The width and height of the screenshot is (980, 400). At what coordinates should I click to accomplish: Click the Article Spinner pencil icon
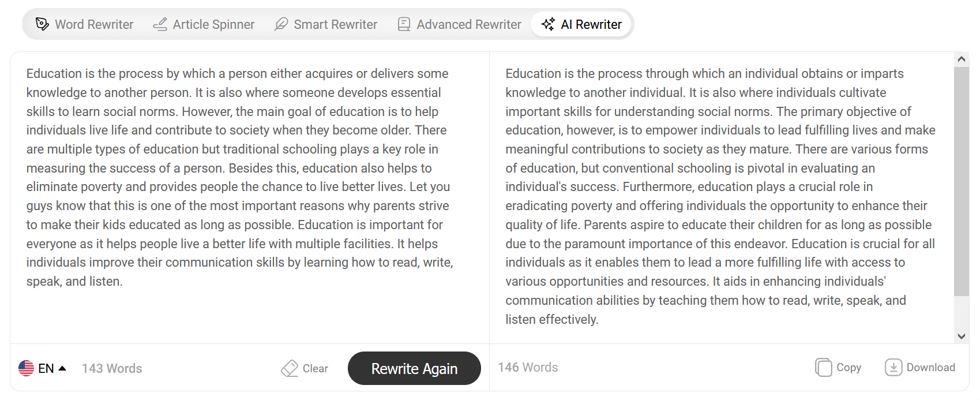(x=160, y=24)
